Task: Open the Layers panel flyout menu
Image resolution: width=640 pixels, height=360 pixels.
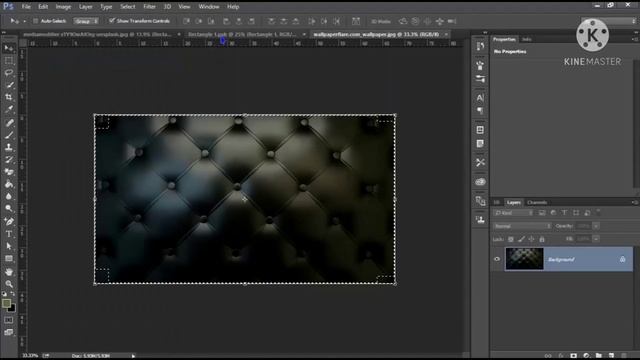Action: coord(635,202)
